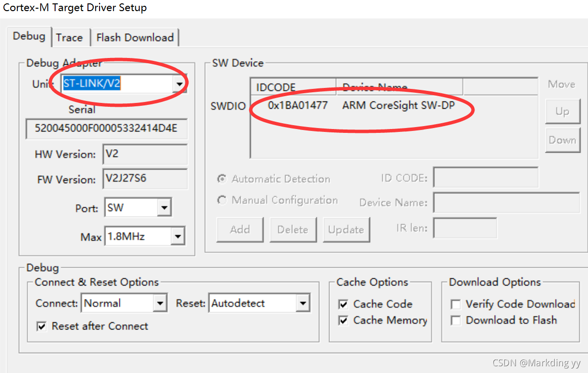Click the Move Up button
The height and width of the screenshot is (373, 588).
point(562,112)
